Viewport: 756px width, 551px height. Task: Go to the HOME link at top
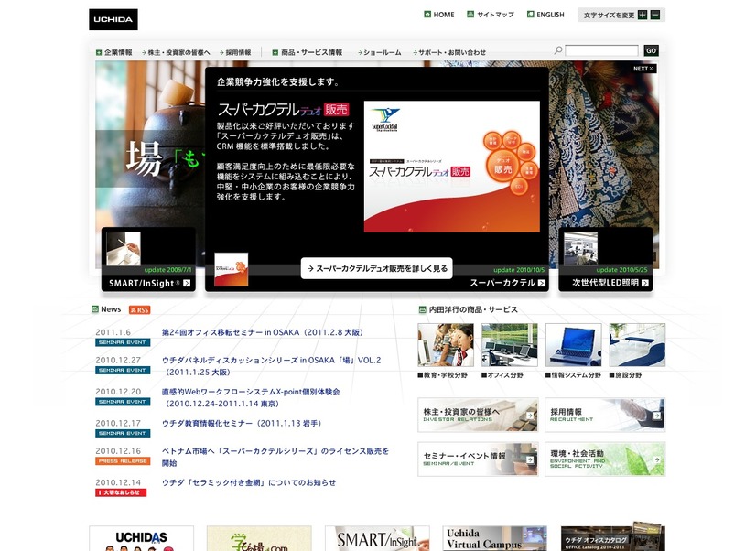tap(438, 15)
